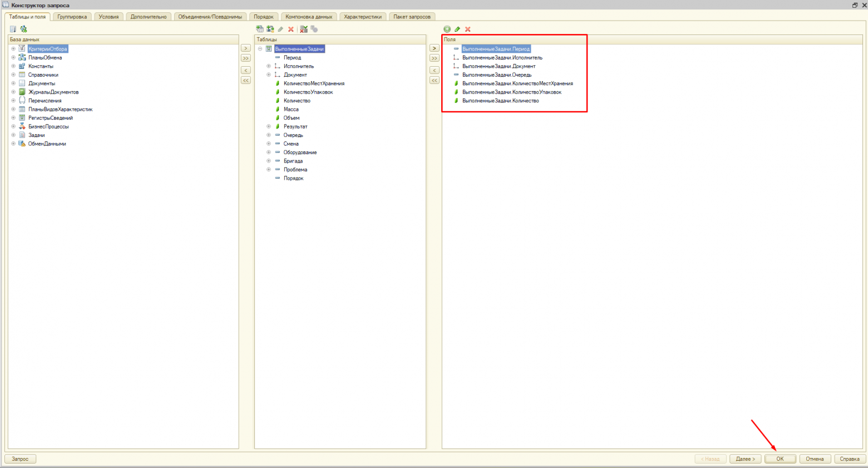Switch to the Условия tab
This screenshot has height=468, width=868.
tap(108, 17)
